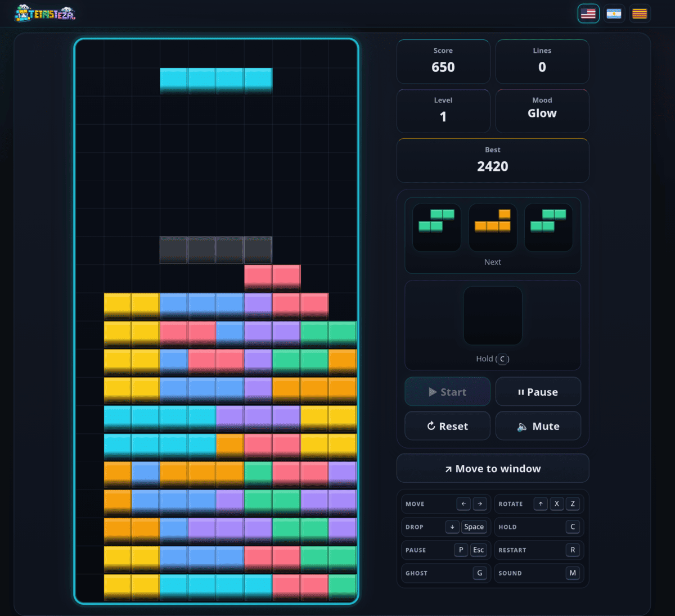The height and width of the screenshot is (616, 675).
Task: Click the DROP control label
Action: pos(415,527)
